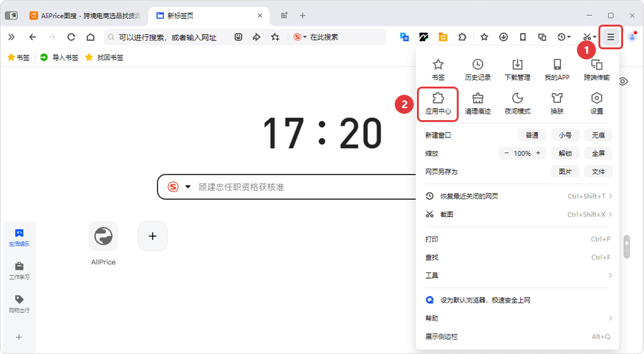Open 历史记录 in the menu panel
The width and height of the screenshot is (644, 354).
point(478,70)
